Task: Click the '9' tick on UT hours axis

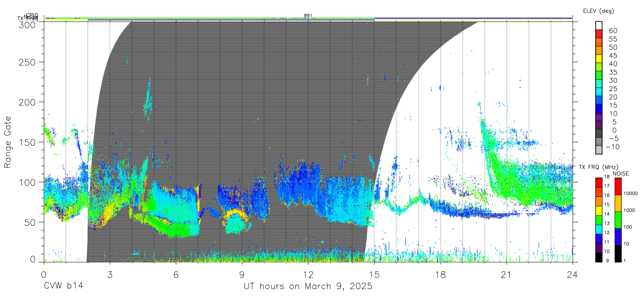Action: click(242, 274)
